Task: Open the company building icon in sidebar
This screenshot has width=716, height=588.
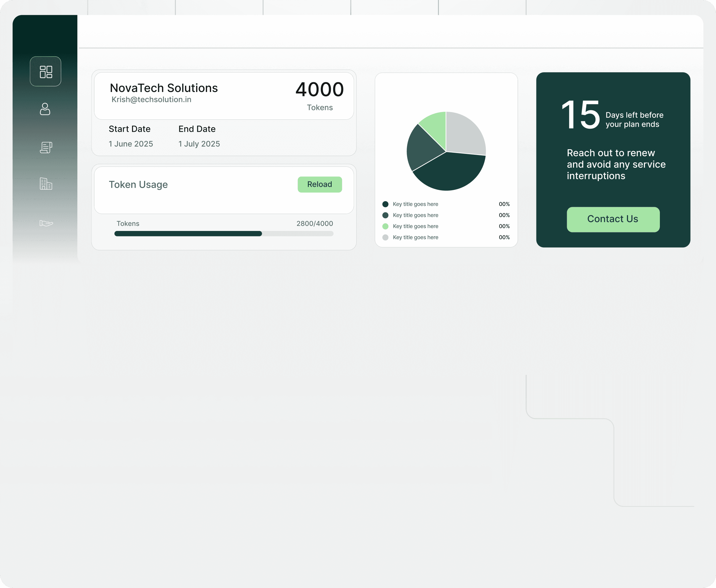Action: [x=46, y=184]
